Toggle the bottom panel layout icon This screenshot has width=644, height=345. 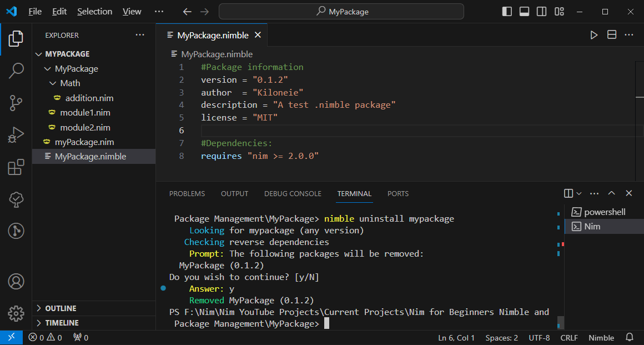tap(524, 12)
